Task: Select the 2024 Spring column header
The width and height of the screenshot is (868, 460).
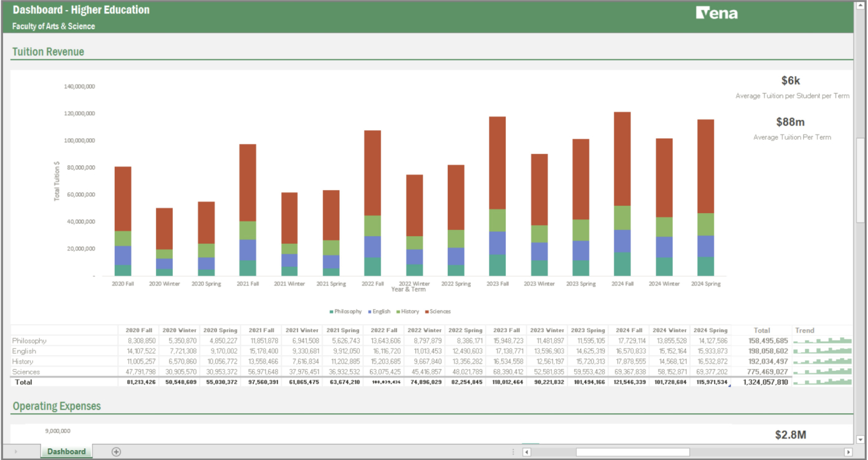Action: tap(710, 330)
